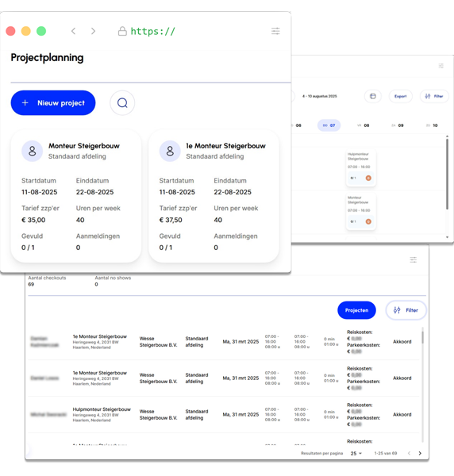Click the Projecten button

coord(356,310)
